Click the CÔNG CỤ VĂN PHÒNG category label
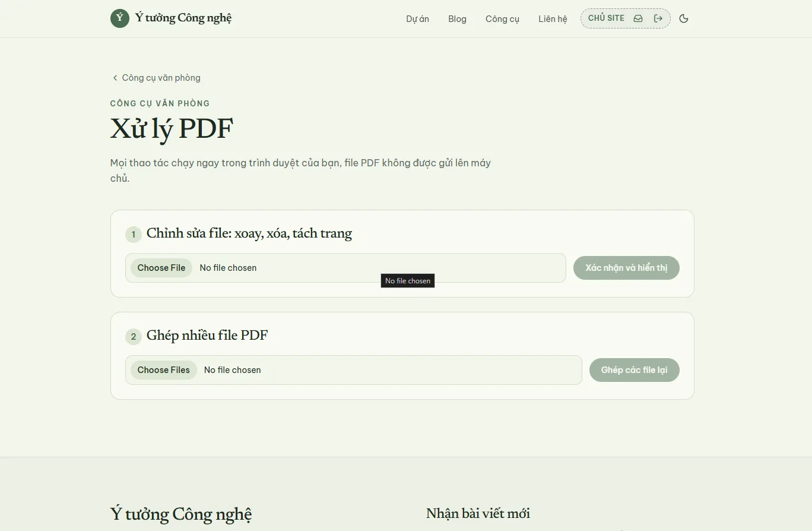This screenshot has height=531, width=812. tap(160, 103)
